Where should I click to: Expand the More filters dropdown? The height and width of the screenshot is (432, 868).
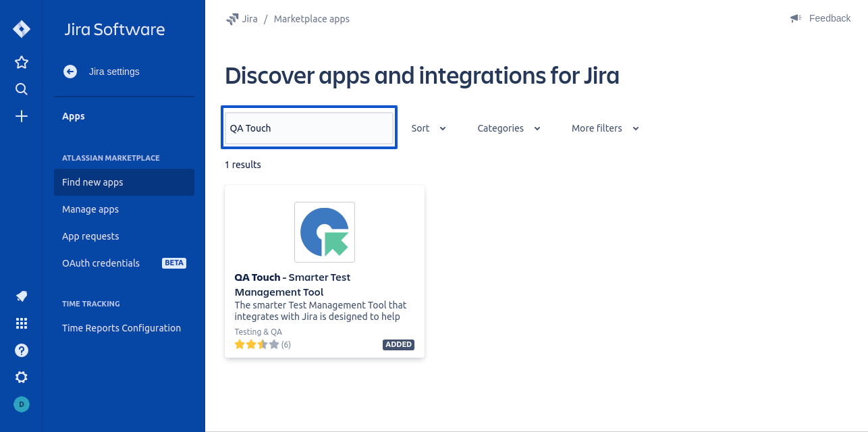click(605, 128)
